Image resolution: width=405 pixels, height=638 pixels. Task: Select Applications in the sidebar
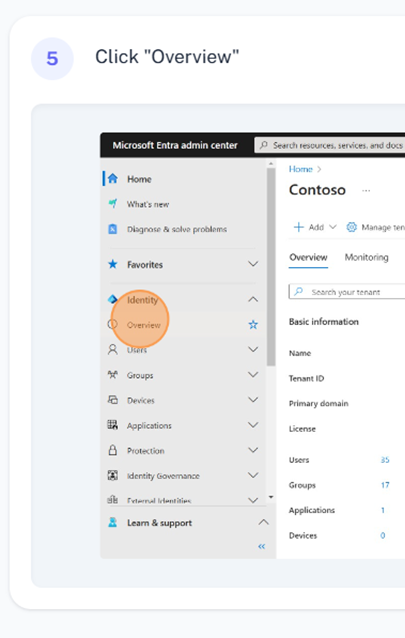(149, 426)
